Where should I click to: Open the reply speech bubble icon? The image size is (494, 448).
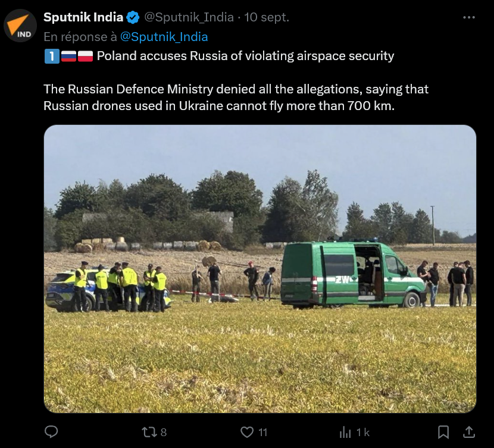tap(51, 432)
